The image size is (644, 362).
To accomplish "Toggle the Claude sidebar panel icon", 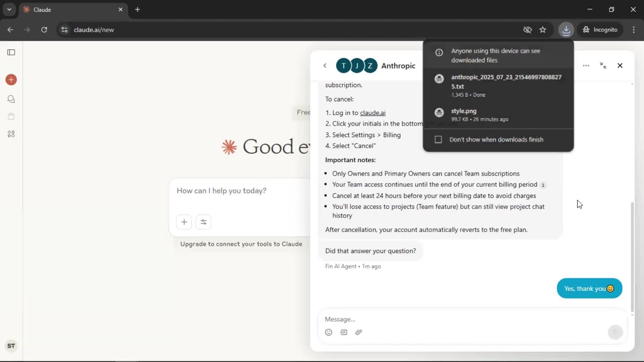I will 11,52.
